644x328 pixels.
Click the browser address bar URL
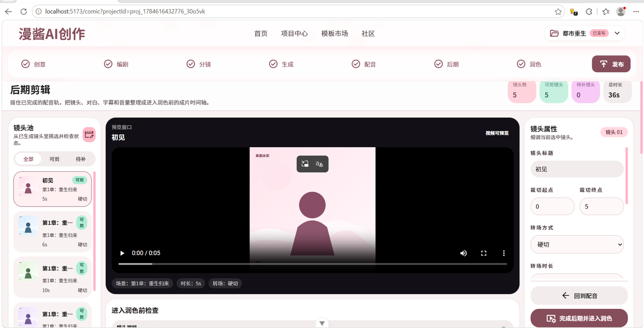tap(125, 11)
